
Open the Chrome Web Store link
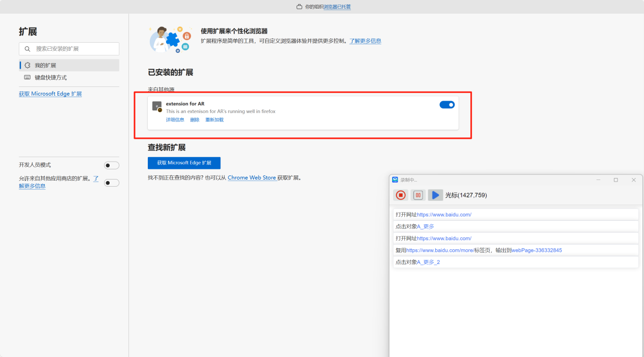251,178
